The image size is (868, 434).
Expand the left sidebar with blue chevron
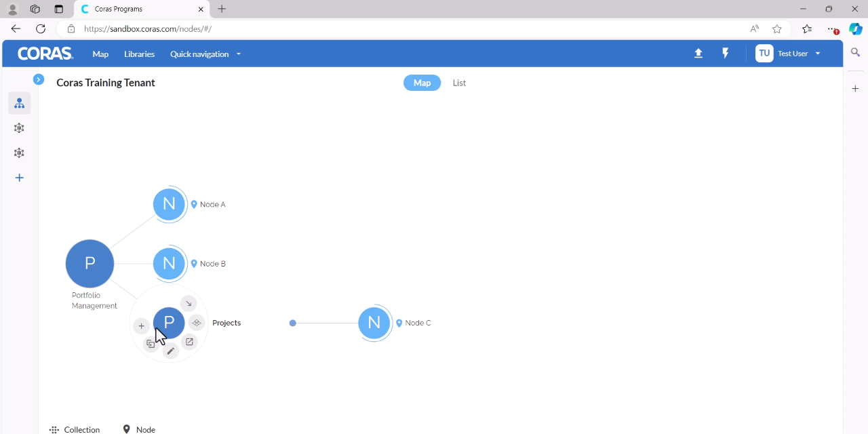[x=39, y=79]
